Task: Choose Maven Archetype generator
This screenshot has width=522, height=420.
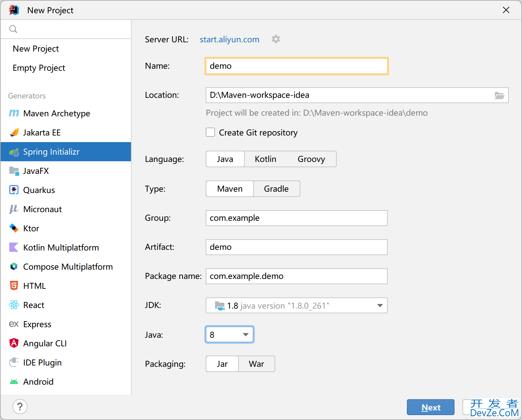Action: pos(66,113)
